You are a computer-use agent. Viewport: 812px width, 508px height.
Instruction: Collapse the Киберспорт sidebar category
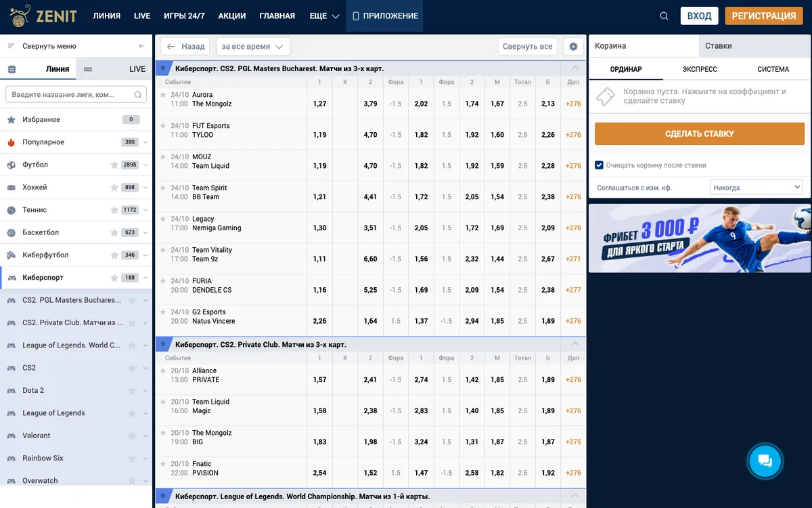click(x=145, y=278)
